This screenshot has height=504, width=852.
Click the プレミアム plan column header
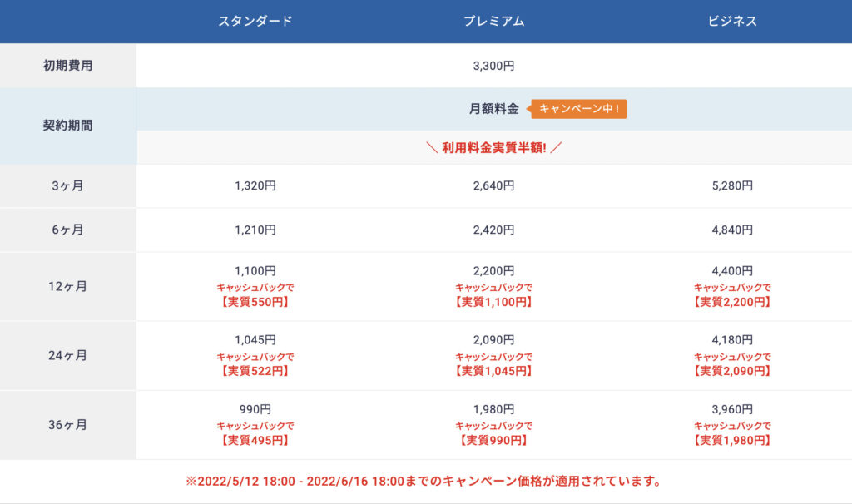point(494,21)
